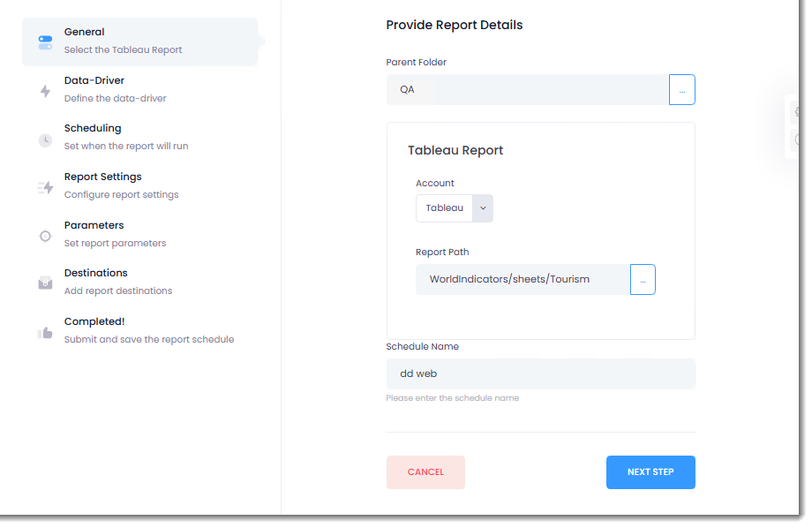Click the settings gear icon at right edge
The width and height of the screenshot is (812, 528).
tap(798, 112)
